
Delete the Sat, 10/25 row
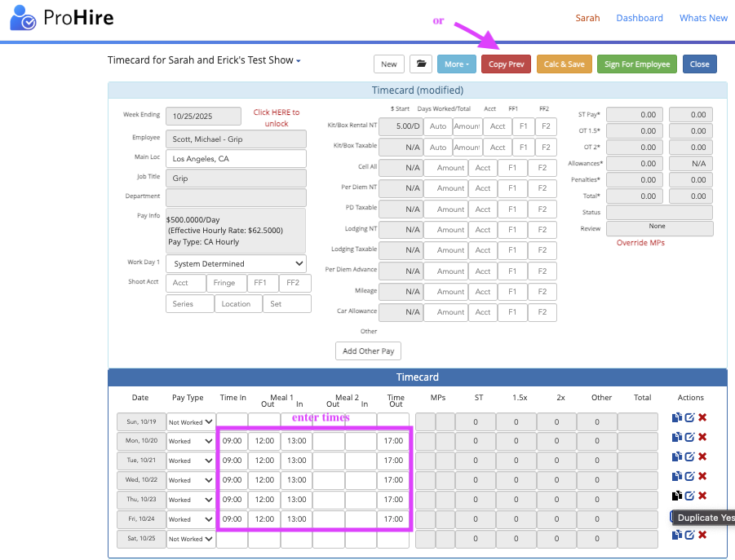point(702,535)
